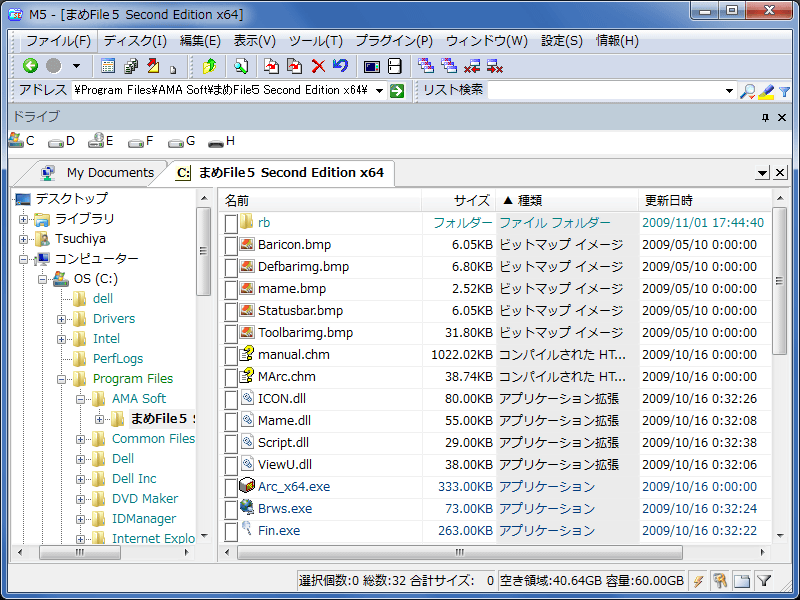Viewport: 800px width, 600px height.
Task: Open the ファイル(F) menu
Action: click(58, 41)
